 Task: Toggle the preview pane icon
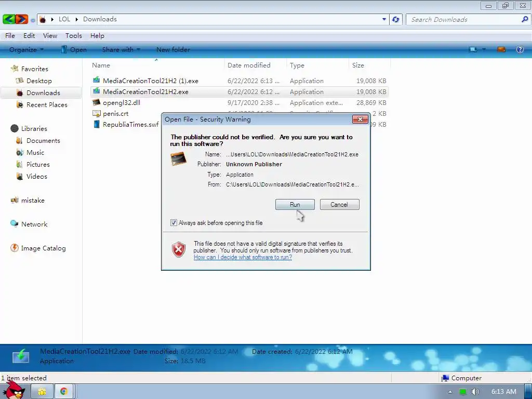click(x=501, y=49)
